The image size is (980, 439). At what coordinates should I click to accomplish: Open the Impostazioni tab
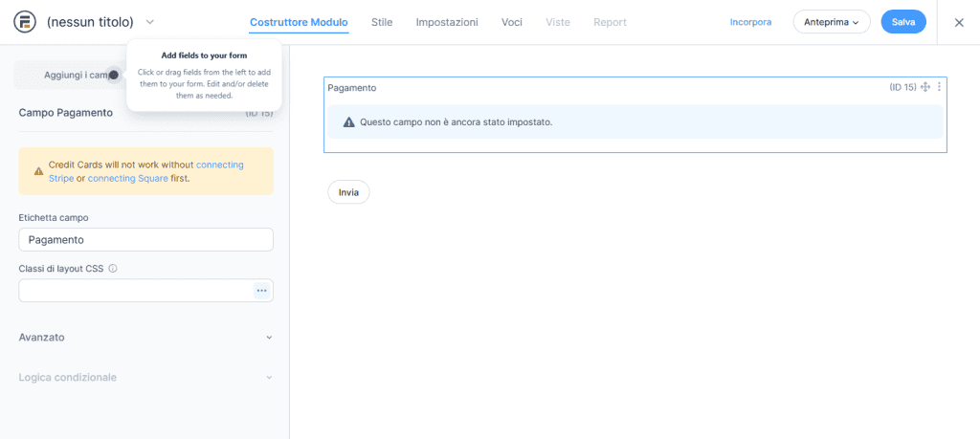[x=447, y=22]
